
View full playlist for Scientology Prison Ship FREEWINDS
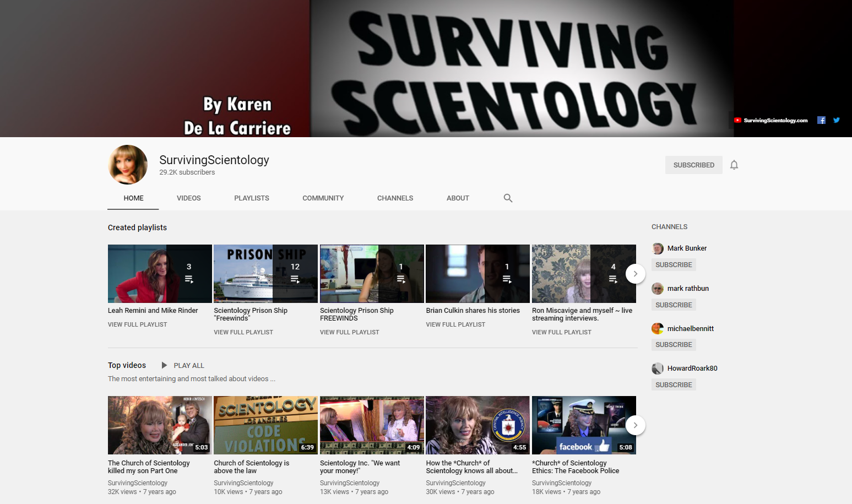350,332
